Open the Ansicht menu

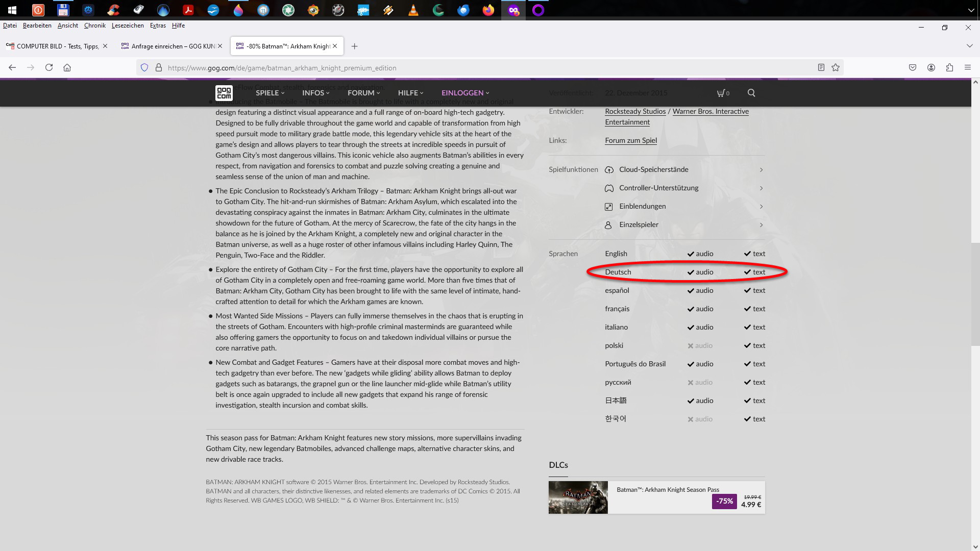[x=68, y=26]
